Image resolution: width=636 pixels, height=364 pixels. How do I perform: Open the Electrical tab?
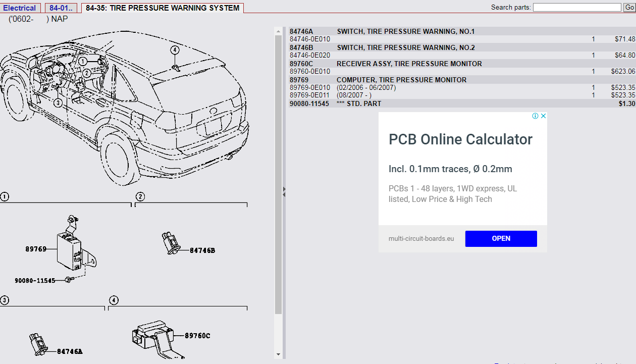click(20, 8)
